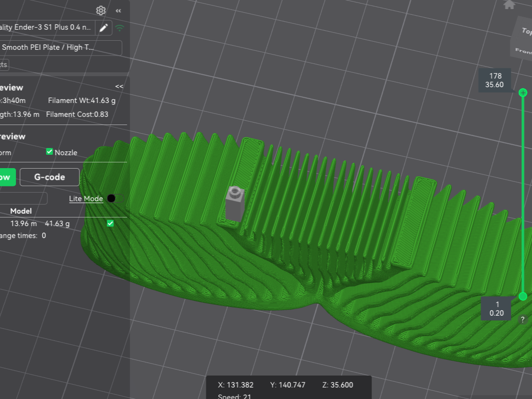This screenshot has height=399, width=532.
Task: Collapse the sidebar with top double-chevron
Action: [118, 11]
